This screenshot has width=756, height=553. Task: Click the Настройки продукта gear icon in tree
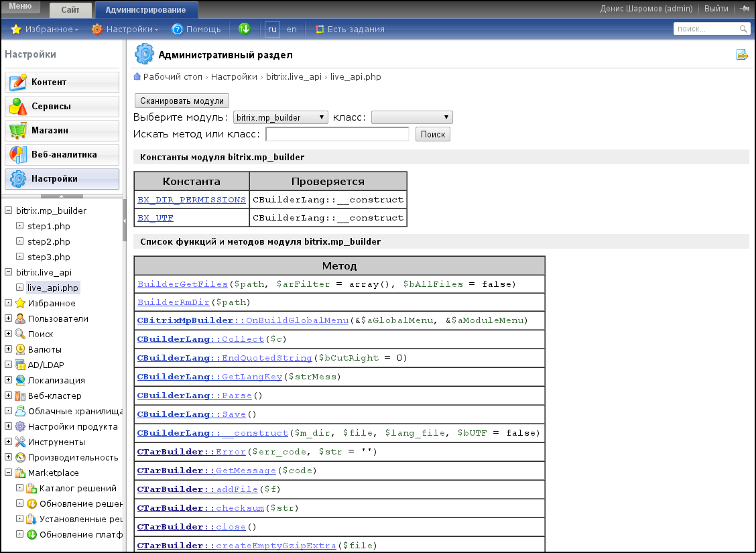click(x=19, y=426)
